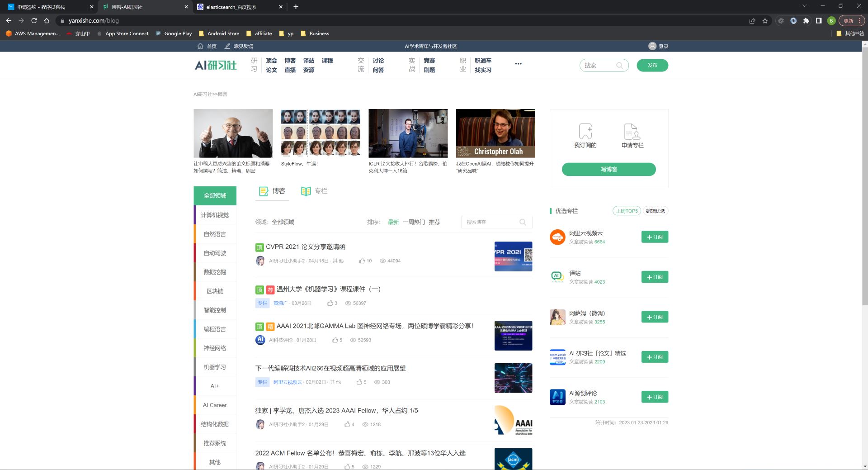Viewport: 868px width, 470px height.
Task: Click the browser share page icon
Action: (752, 21)
